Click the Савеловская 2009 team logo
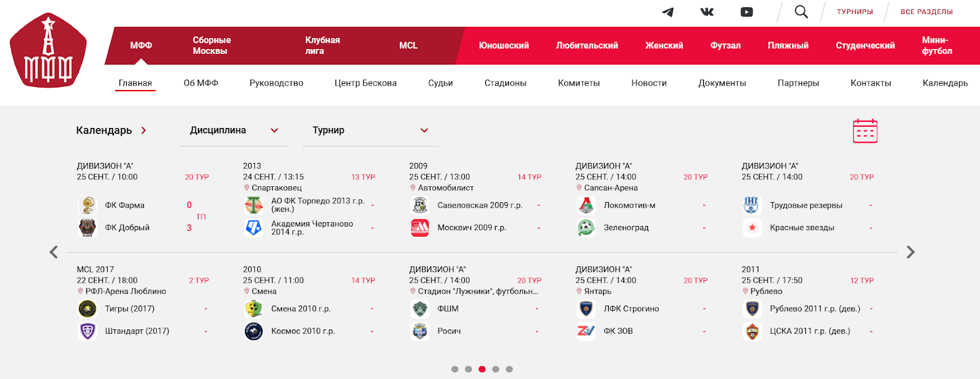 coord(420,205)
